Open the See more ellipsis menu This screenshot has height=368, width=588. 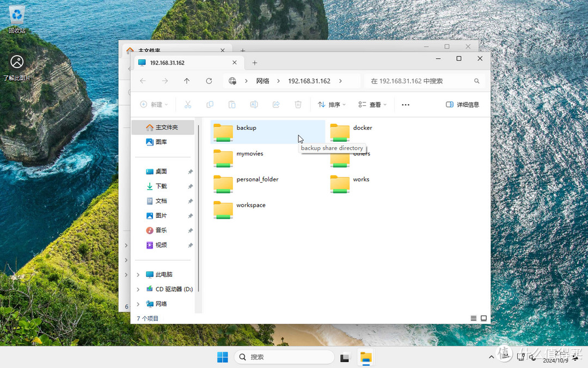405,104
